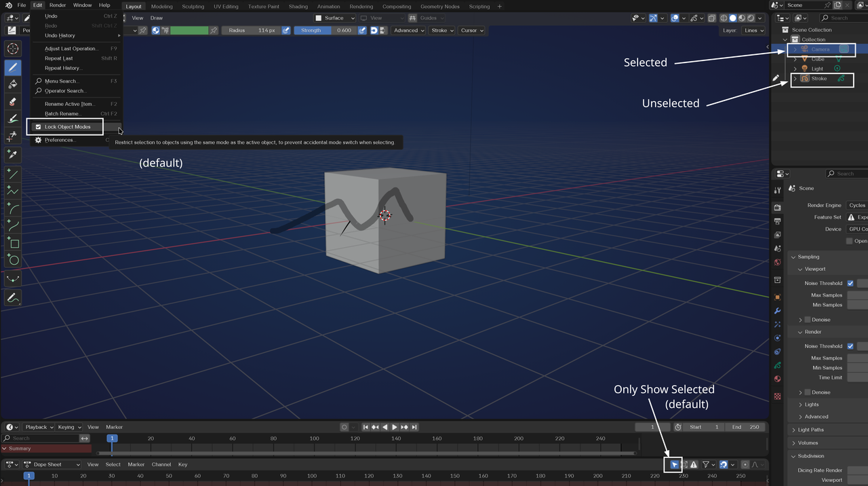Collapse the Collection in the outliner
Screen dimensions: 868x486
click(785, 39)
